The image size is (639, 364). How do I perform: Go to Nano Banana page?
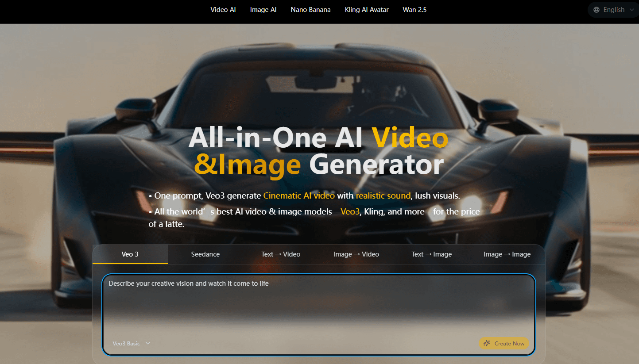tap(310, 10)
